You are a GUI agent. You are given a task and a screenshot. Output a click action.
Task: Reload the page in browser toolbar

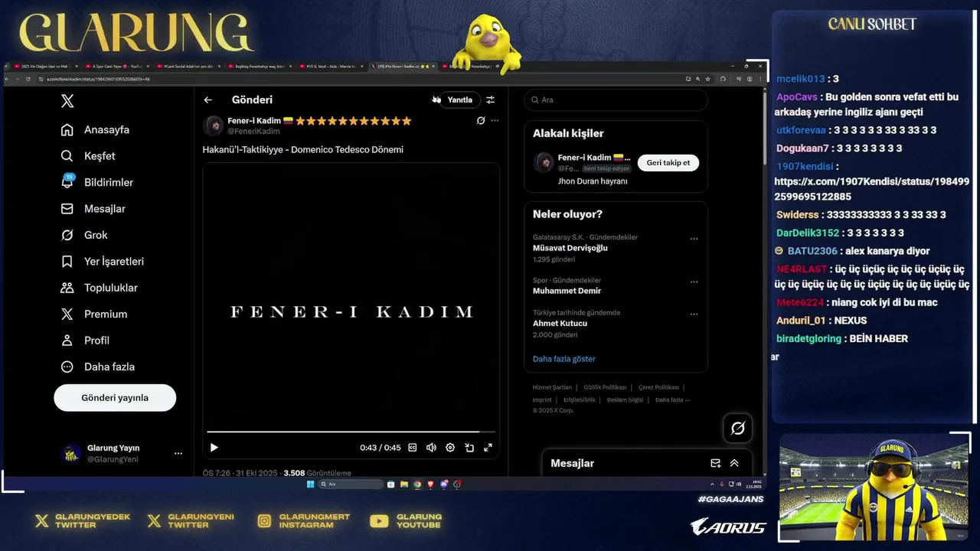coord(28,79)
